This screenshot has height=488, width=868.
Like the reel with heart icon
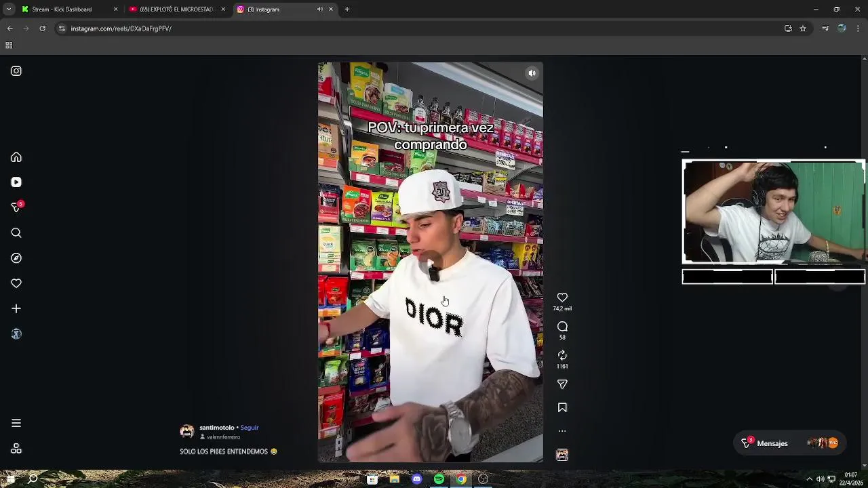562,298
